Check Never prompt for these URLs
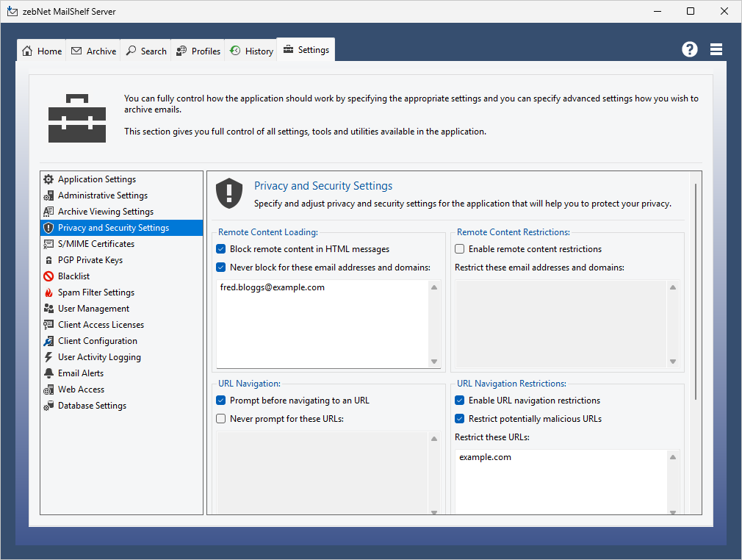The image size is (742, 560). 221,419
